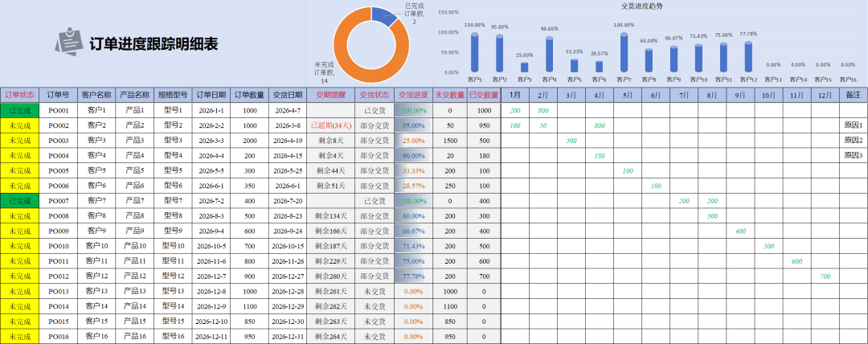Select the PO016 order number cell

[x=59, y=337]
